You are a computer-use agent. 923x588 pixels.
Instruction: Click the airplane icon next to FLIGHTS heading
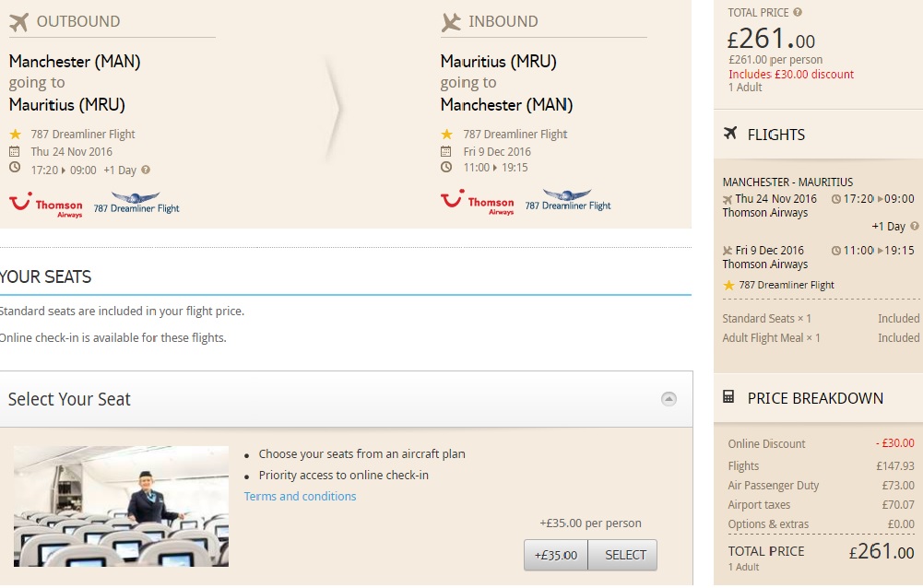(730, 133)
